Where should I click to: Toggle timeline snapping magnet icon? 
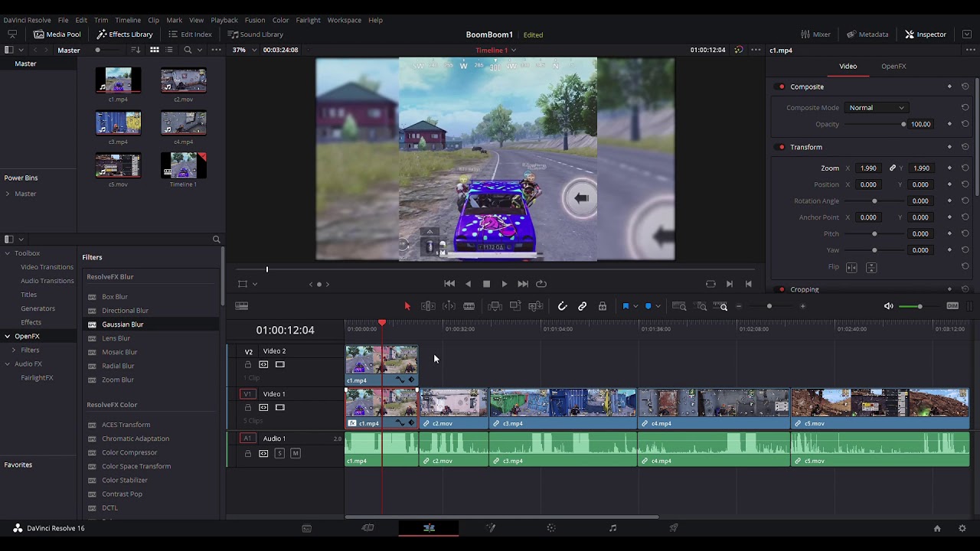(562, 306)
